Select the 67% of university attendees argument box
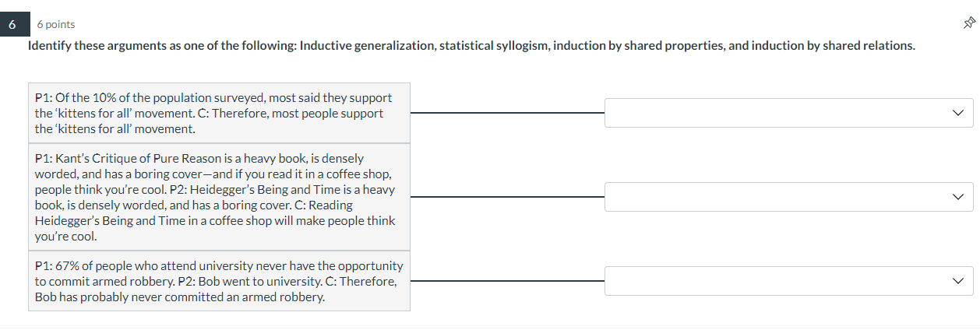This screenshot has width=980, height=330. [x=219, y=281]
